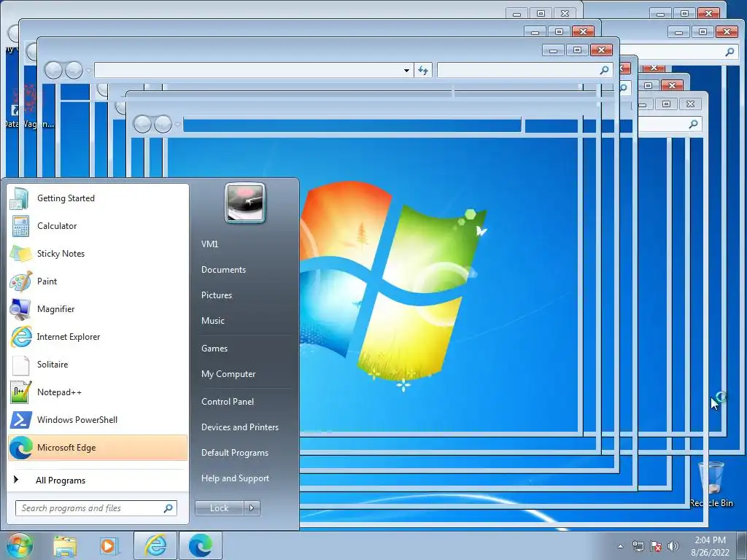The height and width of the screenshot is (560, 747).
Task: Open Windows Explorer from the taskbar
Action: tap(65, 545)
